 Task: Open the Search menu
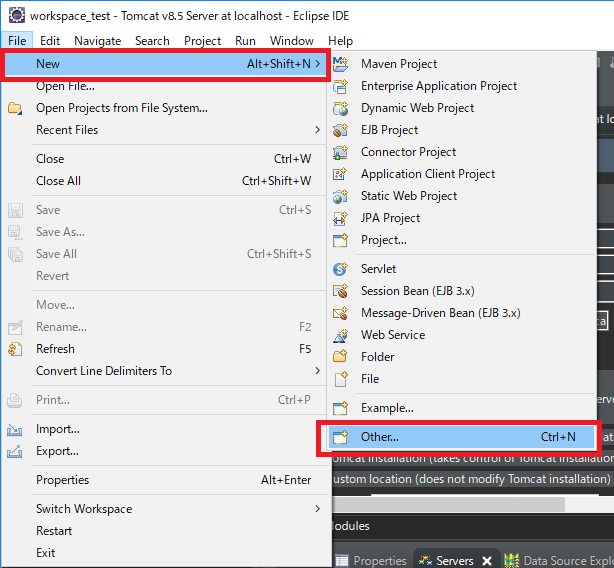click(152, 41)
